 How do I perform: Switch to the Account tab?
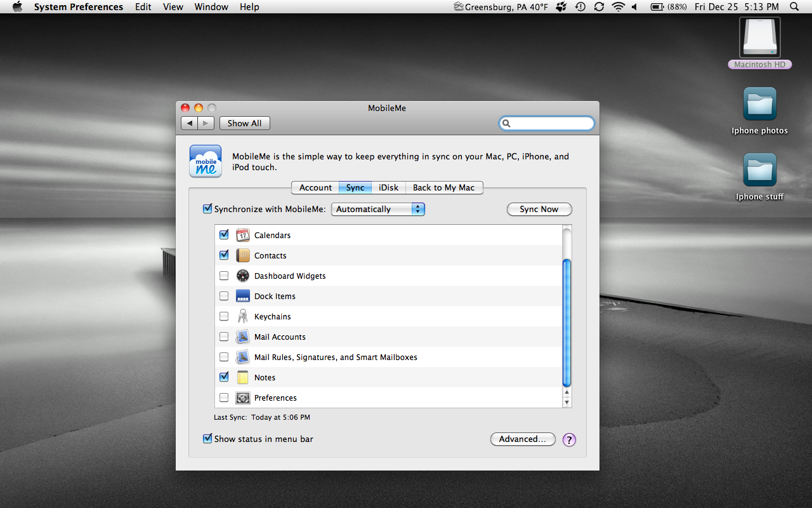(x=315, y=187)
